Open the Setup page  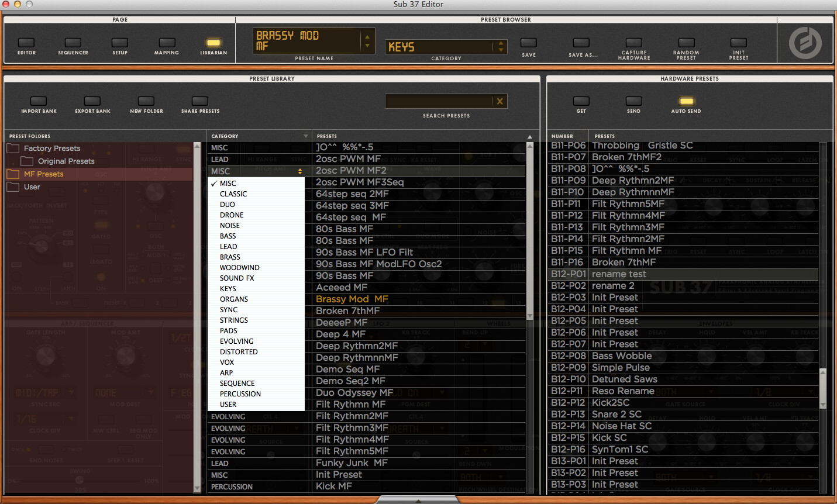(x=120, y=43)
